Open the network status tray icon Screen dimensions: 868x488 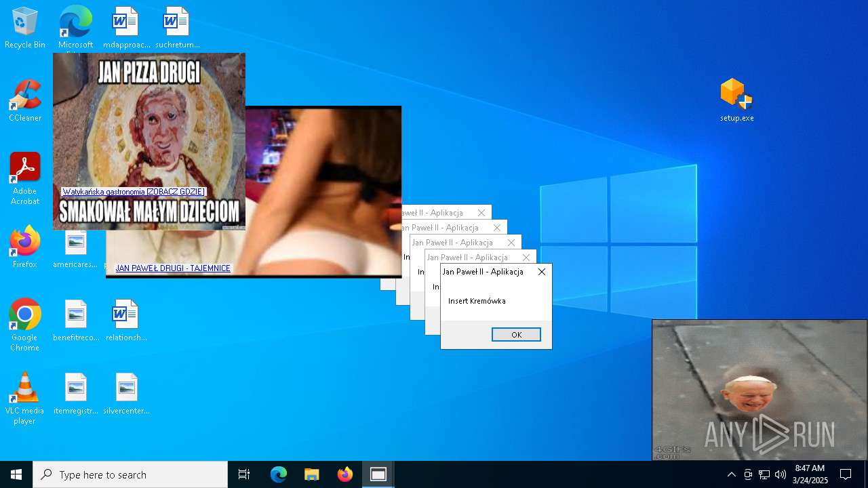(x=764, y=474)
